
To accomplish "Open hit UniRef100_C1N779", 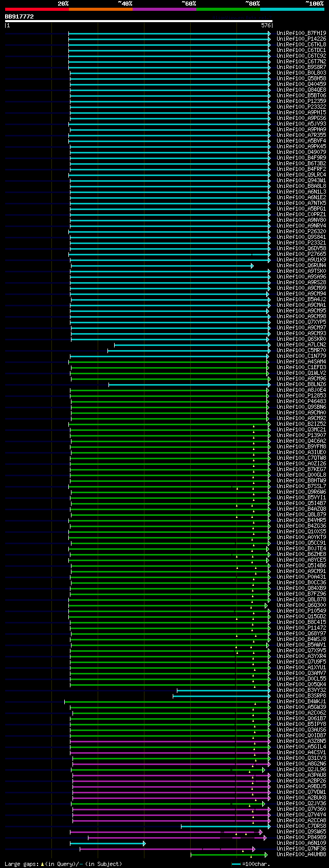I will point(301,356).
